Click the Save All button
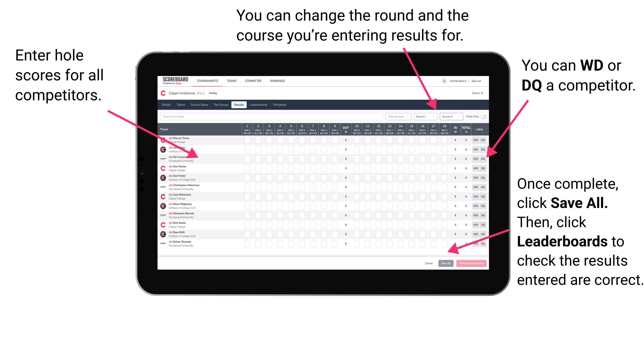This screenshot has height=346, width=644. [445, 263]
